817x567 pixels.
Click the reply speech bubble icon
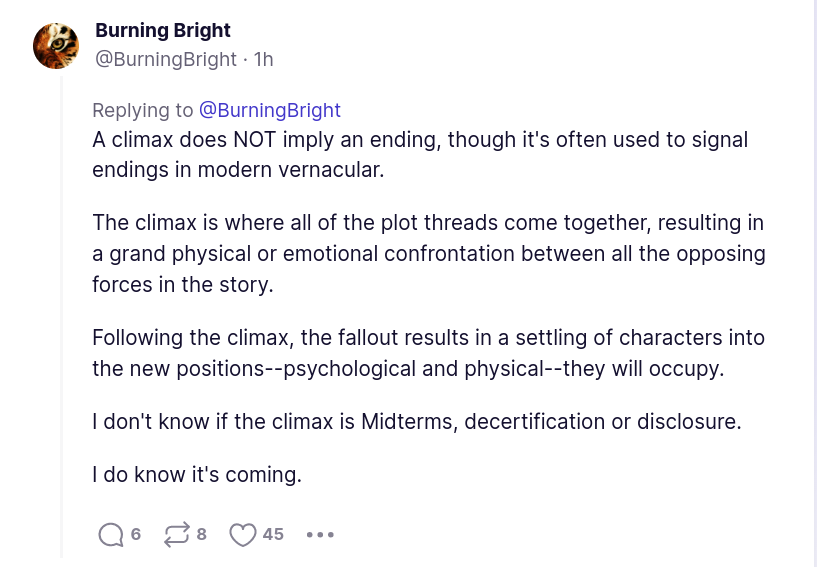(111, 535)
